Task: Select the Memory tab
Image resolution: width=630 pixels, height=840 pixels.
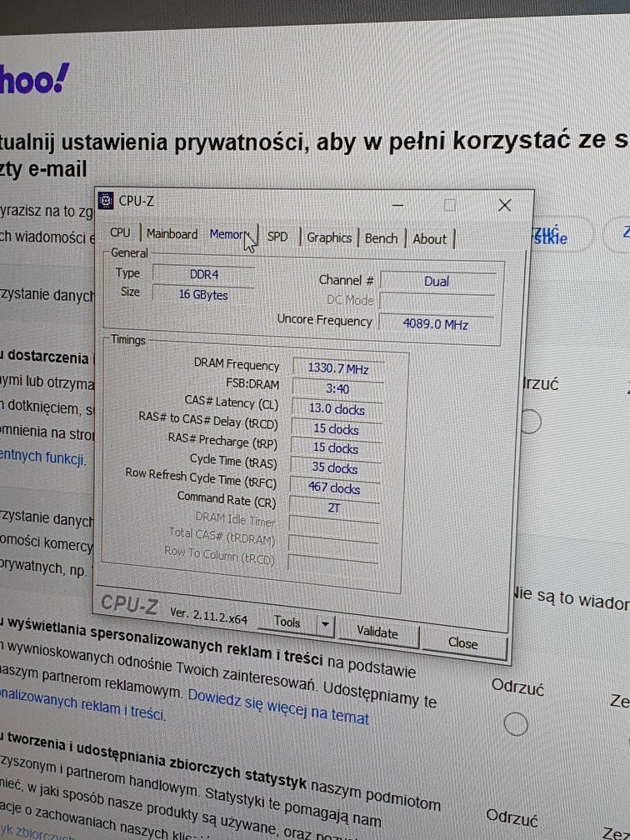Action: pos(228,235)
